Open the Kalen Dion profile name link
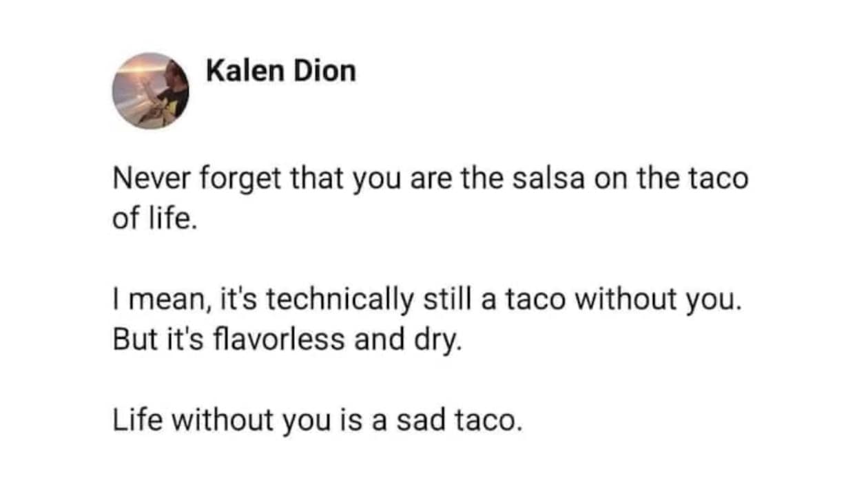The height and width of the screenshot is (504, 868). (281, 71)
